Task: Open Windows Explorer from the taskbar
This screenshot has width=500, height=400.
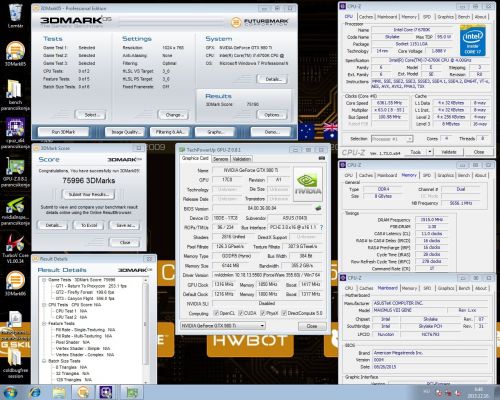Action: click(59, 392)
